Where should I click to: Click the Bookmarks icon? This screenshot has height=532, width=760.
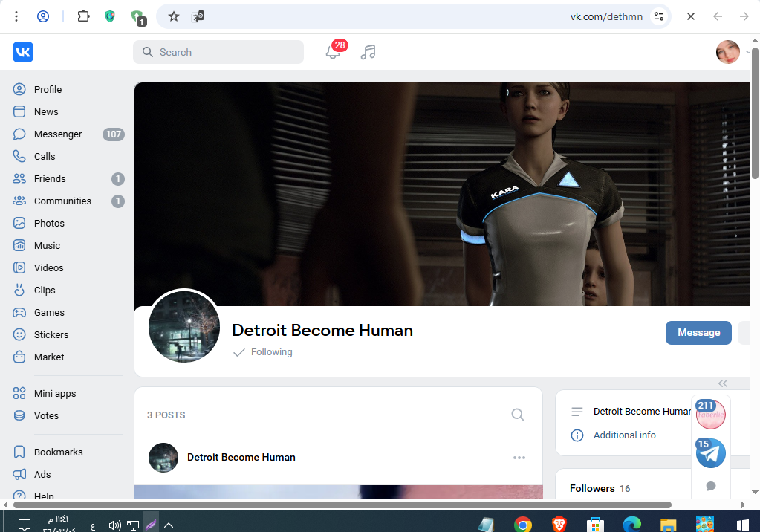pos(19,452)
